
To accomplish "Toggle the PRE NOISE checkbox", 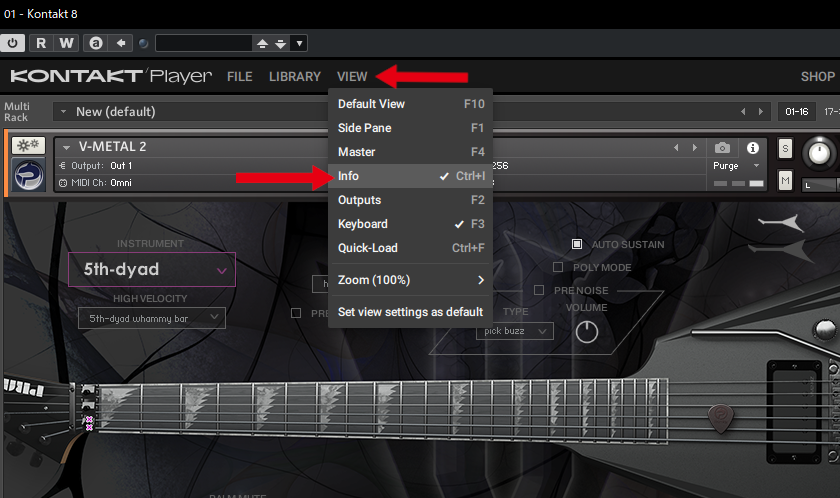I will click(539, 290).
